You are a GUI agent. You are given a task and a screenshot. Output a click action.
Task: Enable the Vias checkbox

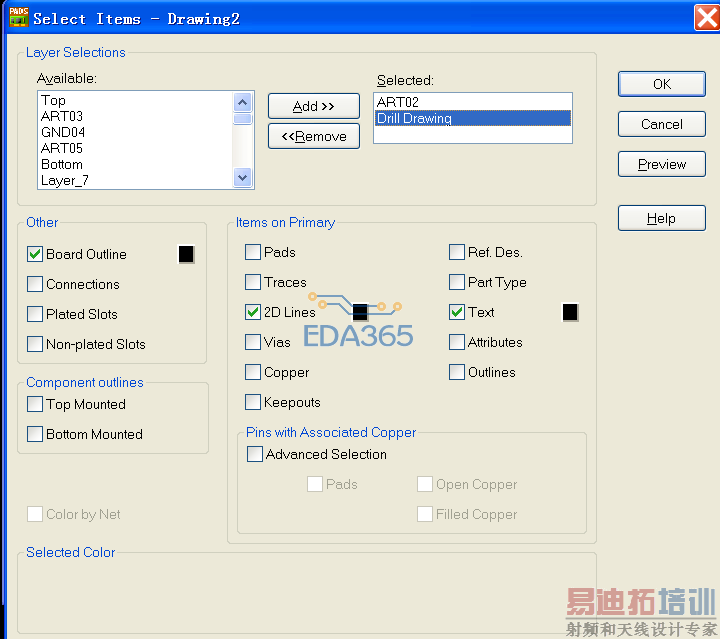[x=253, y=342]
